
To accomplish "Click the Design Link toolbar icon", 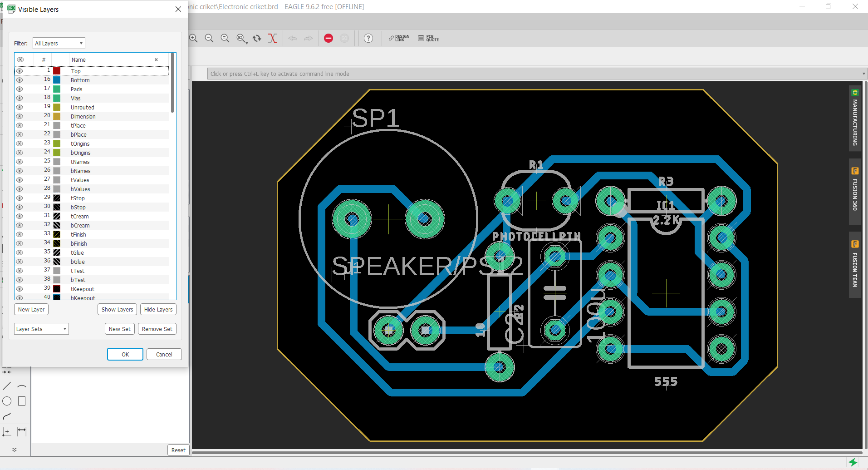I will coord(399,39).
